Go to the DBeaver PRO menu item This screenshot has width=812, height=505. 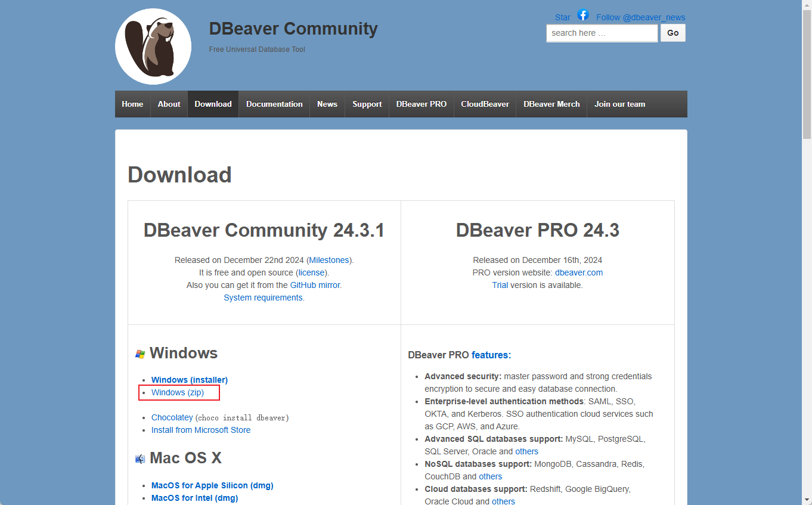pos(421,104)
